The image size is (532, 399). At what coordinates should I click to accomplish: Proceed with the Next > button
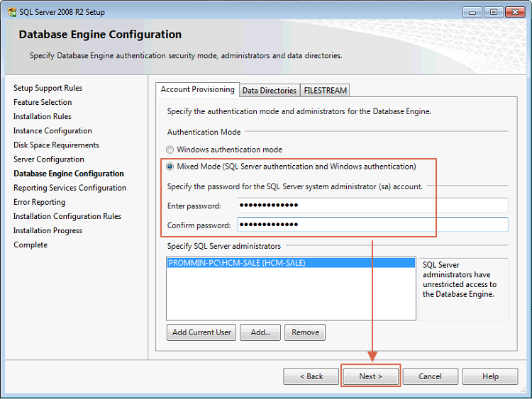click(370, 376)
